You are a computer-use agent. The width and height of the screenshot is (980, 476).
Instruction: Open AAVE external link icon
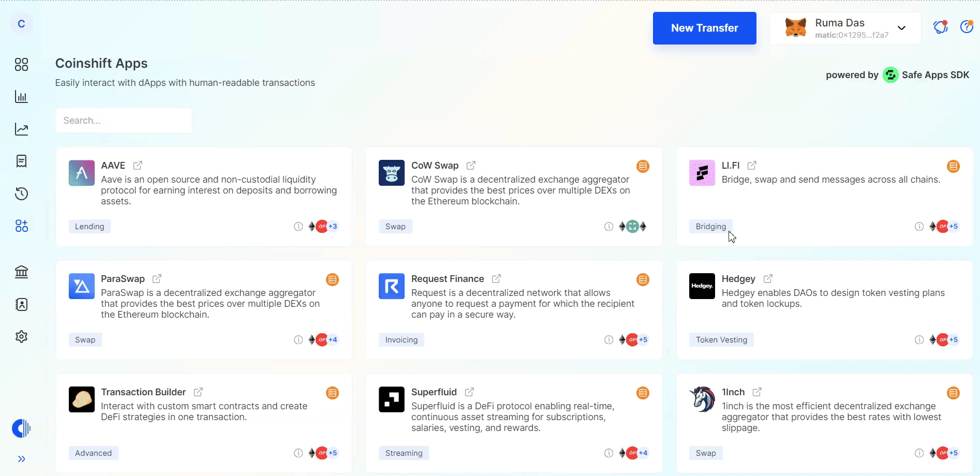point(138,166)
